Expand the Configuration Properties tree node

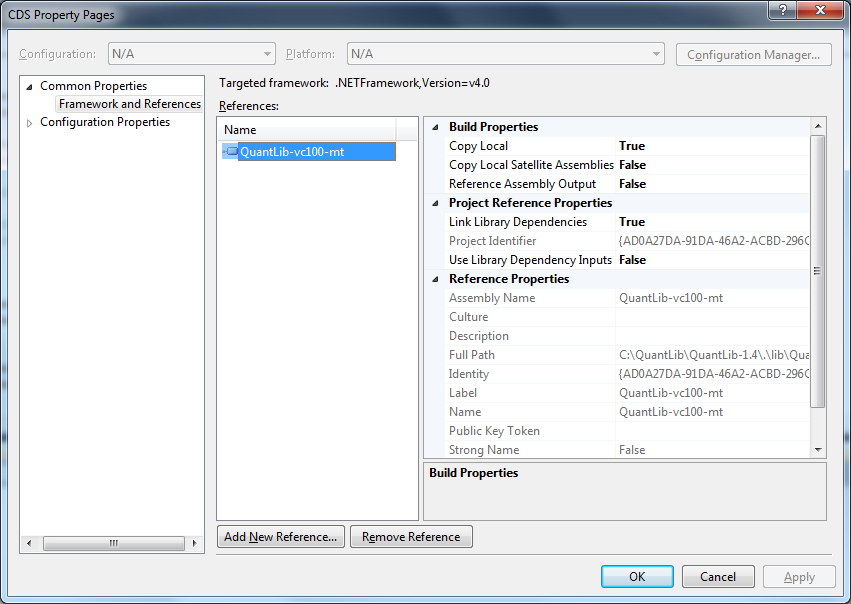[x=30, y=123]
